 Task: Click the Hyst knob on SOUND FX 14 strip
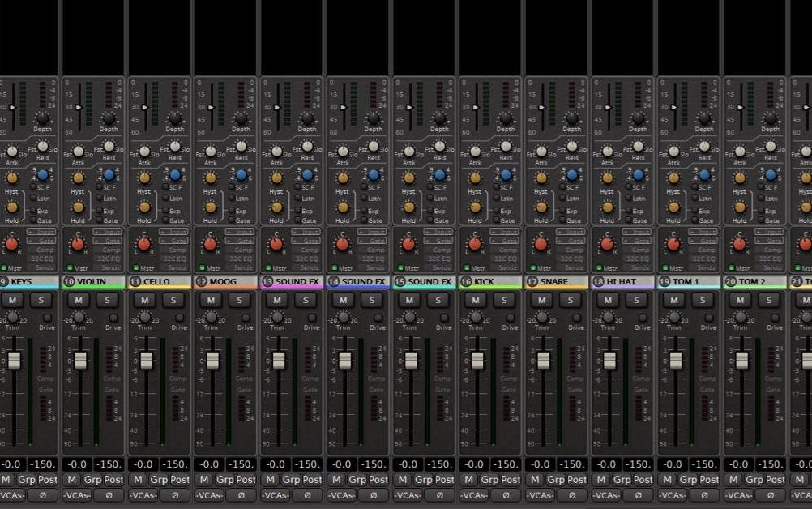click(x=343, y=178)
